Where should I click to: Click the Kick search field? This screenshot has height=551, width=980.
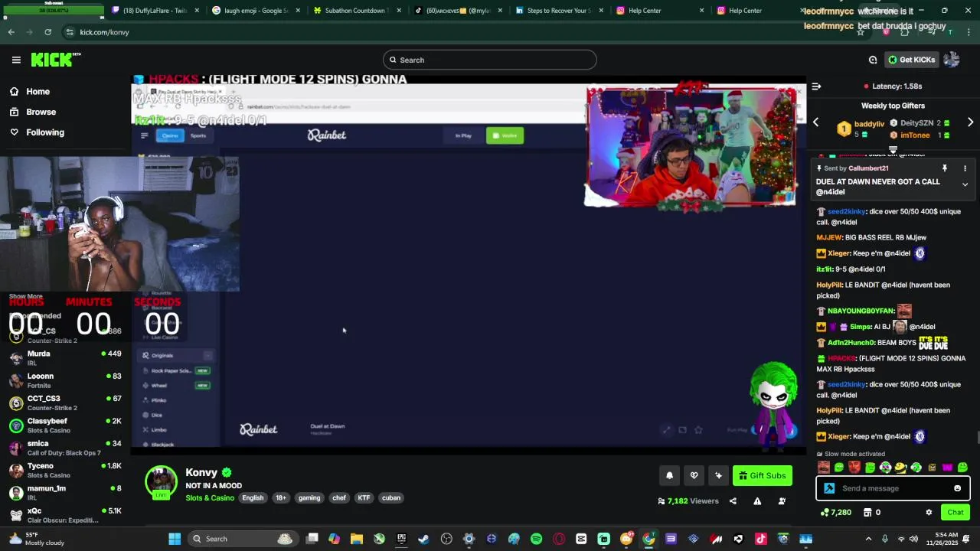coord(490,60)
